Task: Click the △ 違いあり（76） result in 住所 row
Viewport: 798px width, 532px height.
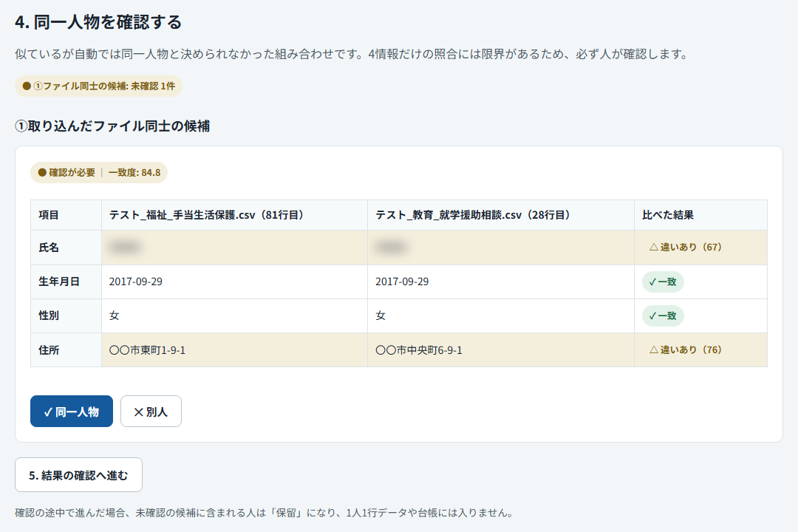Action: (686, 349)
